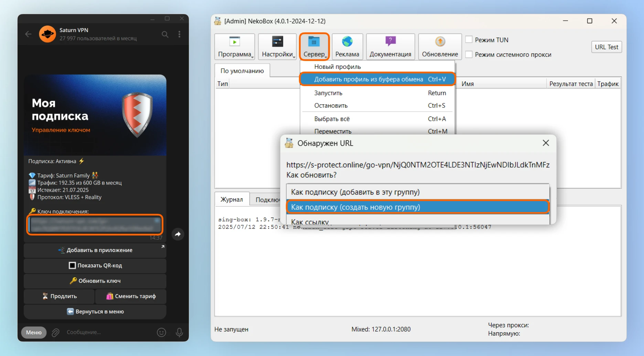
Task: Toggle Режим системного прокси checkbox
Action: point(469,54)
